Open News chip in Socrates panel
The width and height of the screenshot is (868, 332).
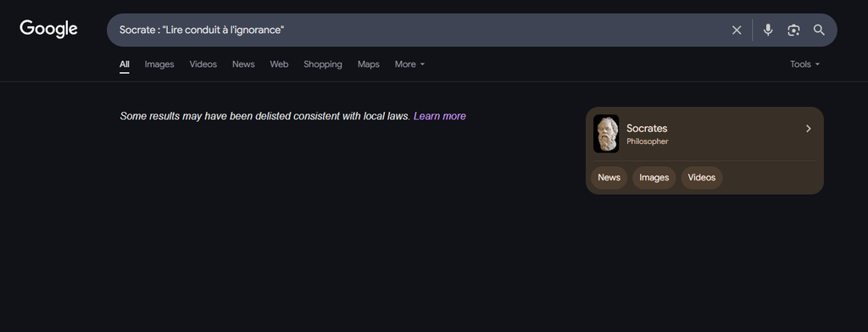coord(609,178)
